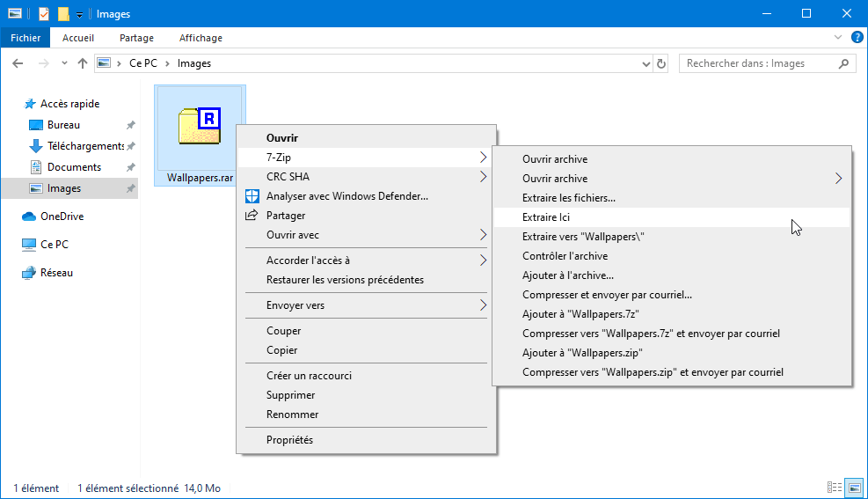This screenshot has height=499, width=868.
Task: Open recent locations dropdown arrow
Action: click(x=64, y=63)
